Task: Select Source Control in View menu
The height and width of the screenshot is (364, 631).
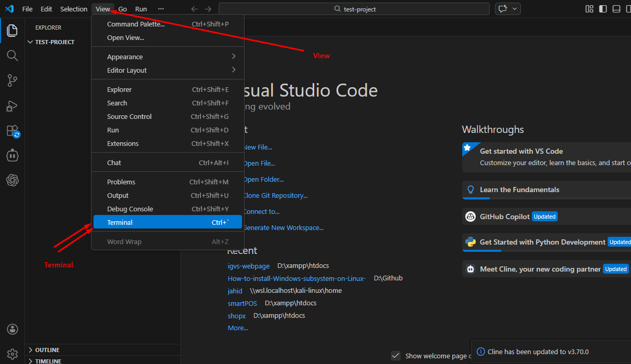Action: click(167, 116)
